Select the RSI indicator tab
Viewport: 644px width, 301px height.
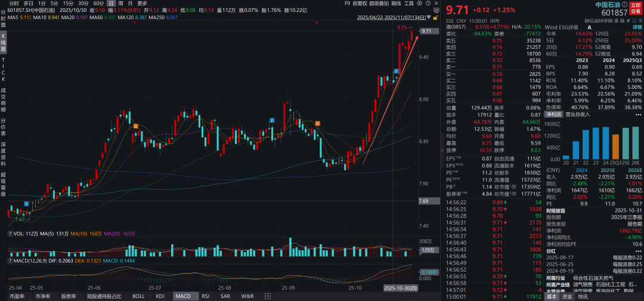(205, 296)
